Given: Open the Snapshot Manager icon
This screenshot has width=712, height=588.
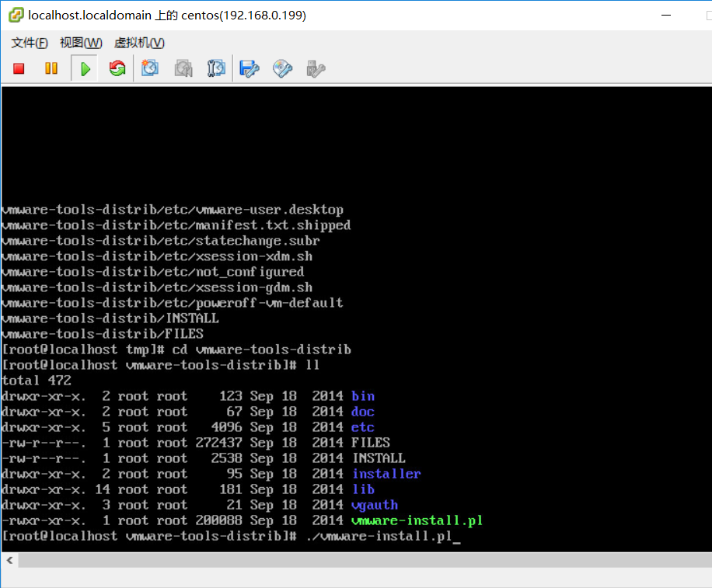Looking at the screenshot, I should coord(216,68).
